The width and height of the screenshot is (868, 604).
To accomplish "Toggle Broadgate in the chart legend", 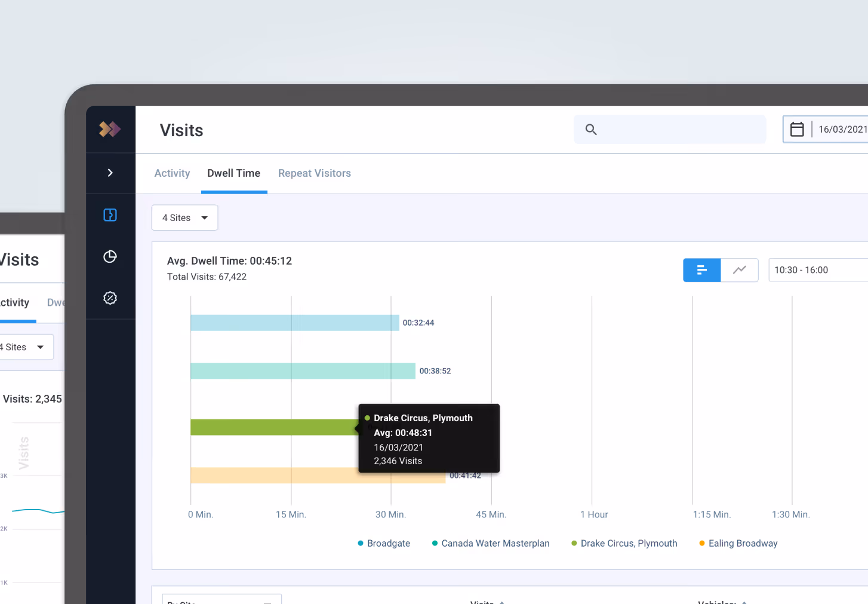I will pos(384,543).
